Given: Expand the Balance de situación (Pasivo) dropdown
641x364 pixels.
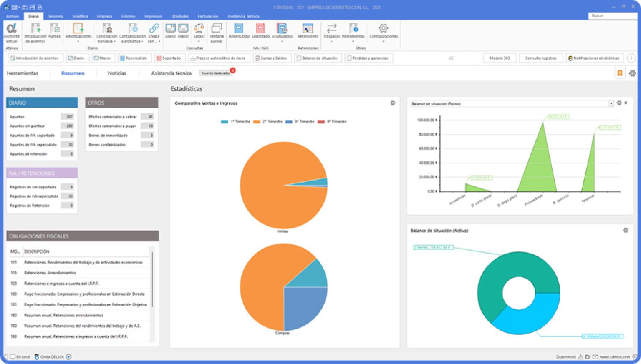Looking at the screenshot, I should (611, 103).
